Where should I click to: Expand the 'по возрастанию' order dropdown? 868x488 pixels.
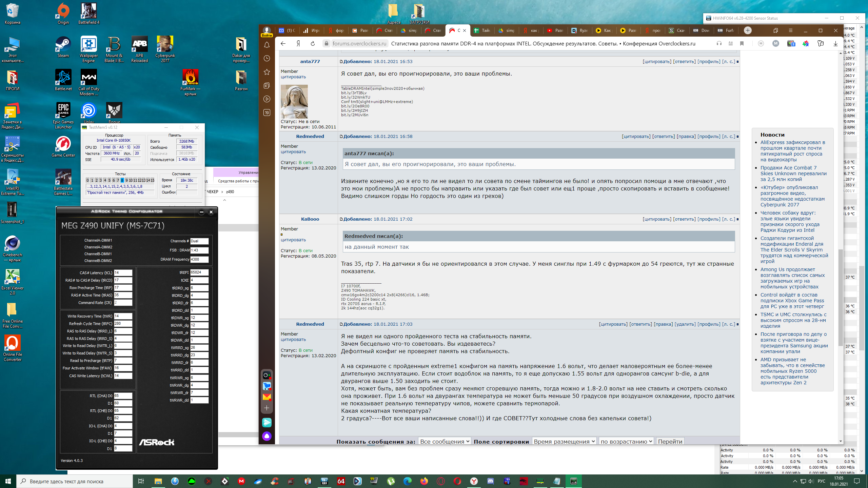[x=626, y=441]
